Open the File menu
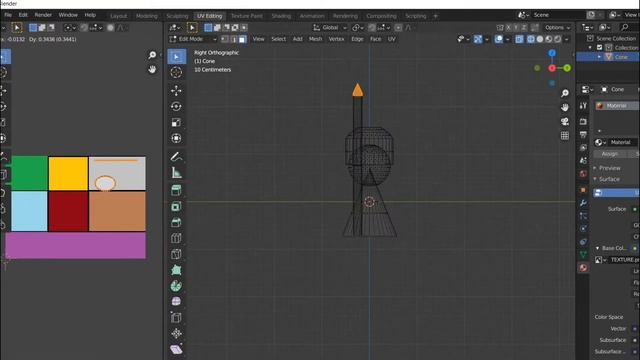 pyautogui.click(x=8, y=15)
